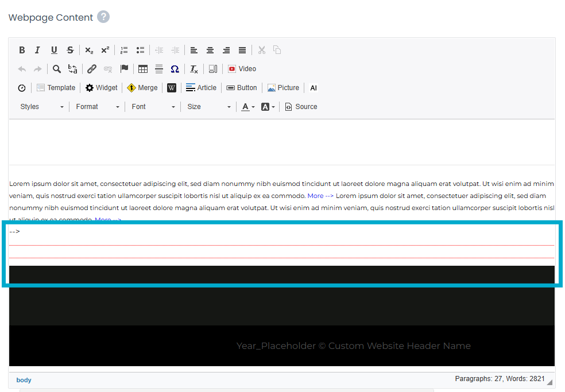This screenshot has height=392, width=565.
Task: Follow the first "More -->" link
Action: click(x=320, y=196)
